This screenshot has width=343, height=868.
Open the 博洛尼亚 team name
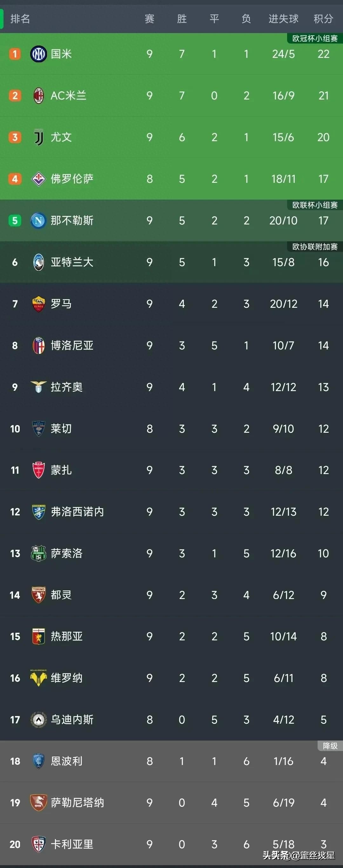(72, 345)
